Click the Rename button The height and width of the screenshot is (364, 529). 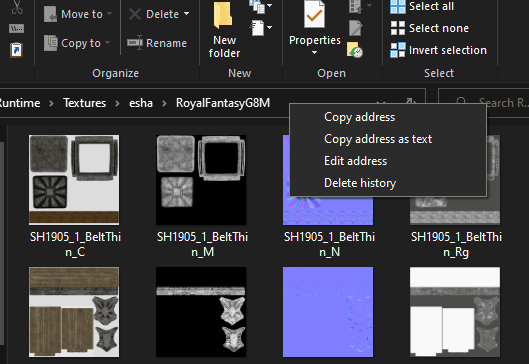pyautogui.click(x=157, y=43)
